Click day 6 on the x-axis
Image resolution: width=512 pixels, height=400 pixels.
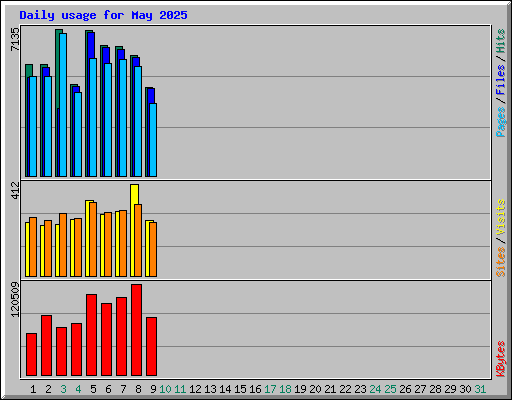click(108, 389)
